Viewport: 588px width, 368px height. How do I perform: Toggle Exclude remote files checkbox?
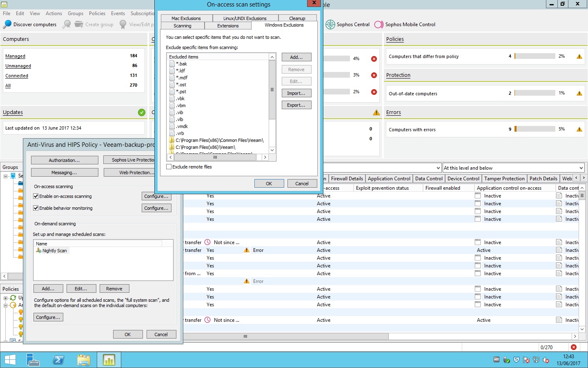[169, 167]
